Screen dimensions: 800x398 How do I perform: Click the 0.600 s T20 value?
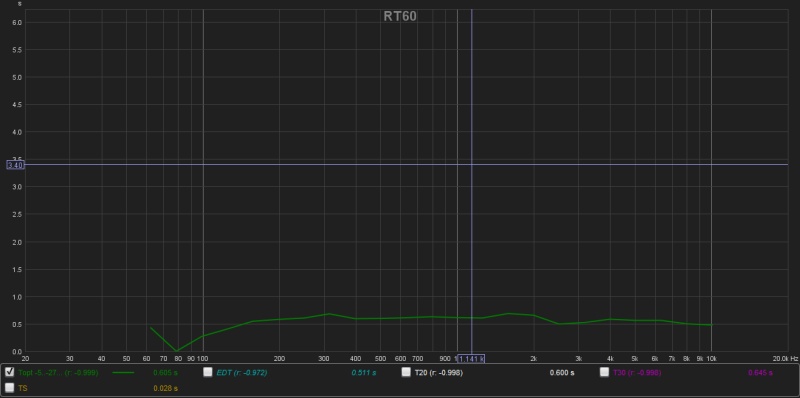pos(562,372)
